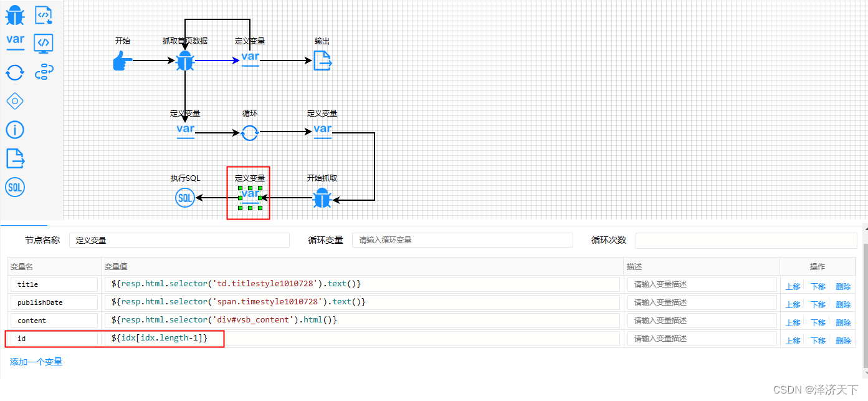Viewport: 868px width, 401px height.
Task: Click 上移 in the title row
Action: (x=793, y=287)
